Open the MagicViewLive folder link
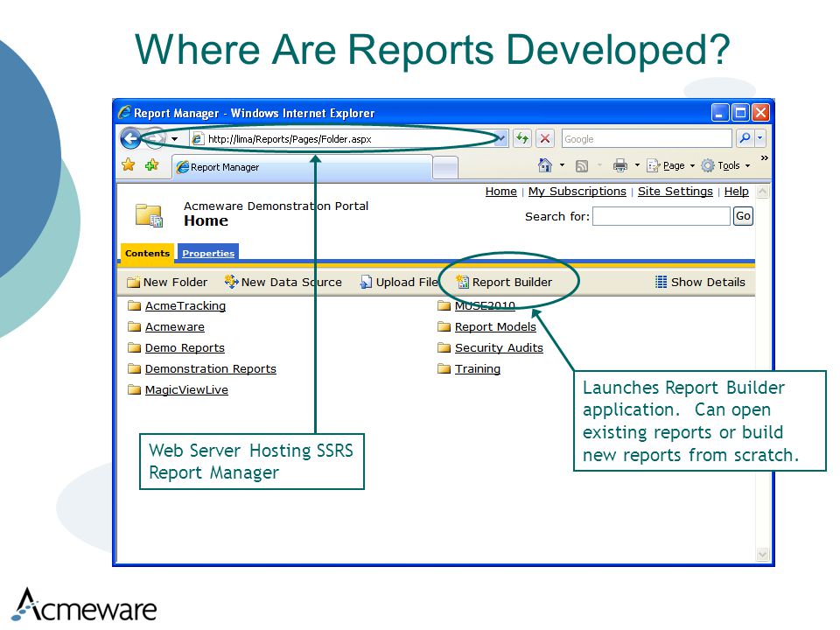The width and height of the screenshot is (840, 630). coord(186,389)
